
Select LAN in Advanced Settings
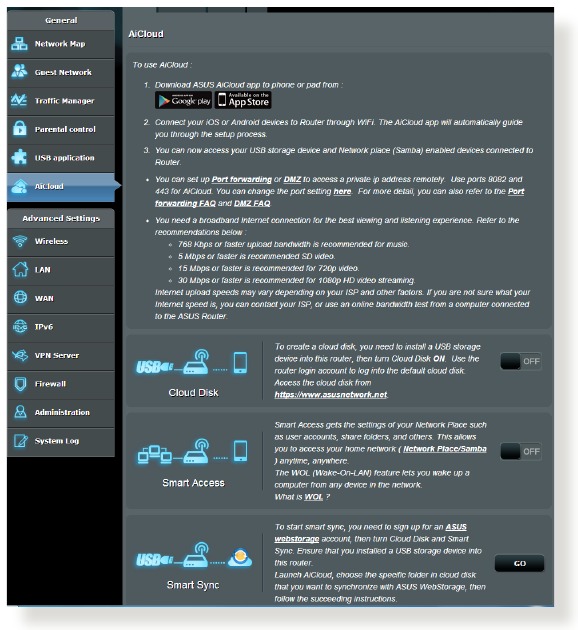coord(61,270)
